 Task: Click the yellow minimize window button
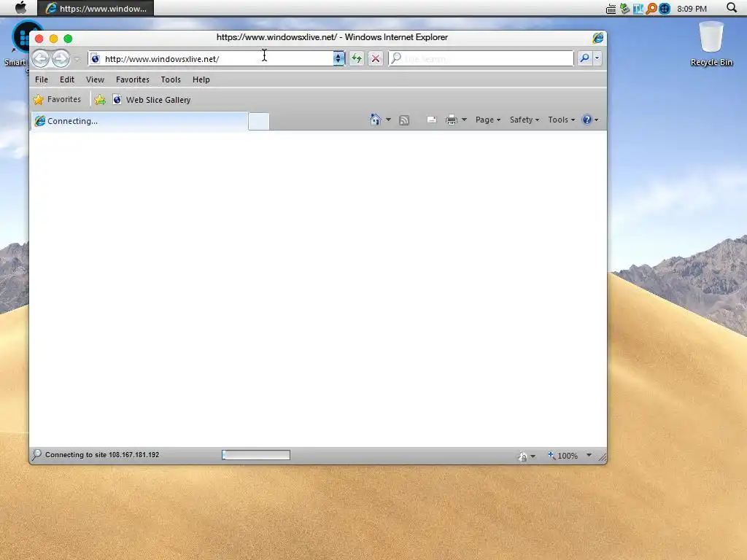pyautogui.click(x=54, y=39)
